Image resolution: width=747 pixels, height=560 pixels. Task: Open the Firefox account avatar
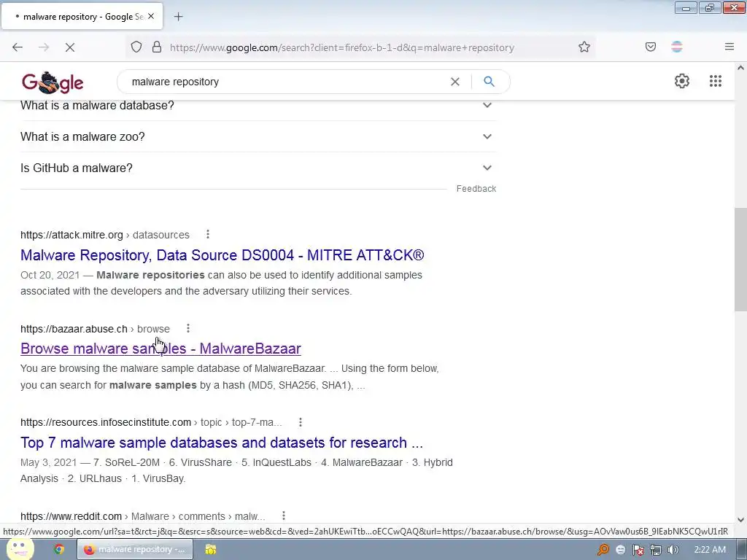[x=677, y=47]
